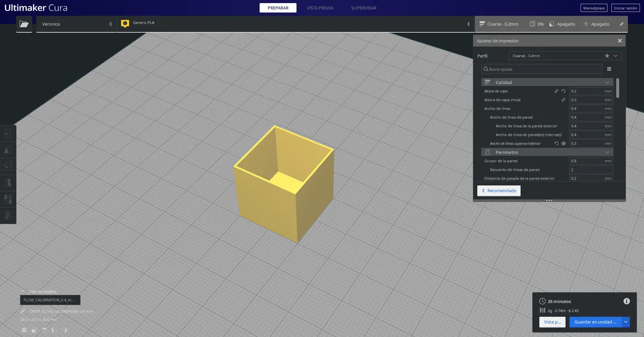This screenshot has height=337, width=644.
Task: Collapse the Lista de objetos list
Action: pyautogui.click(x=23, y=291)
